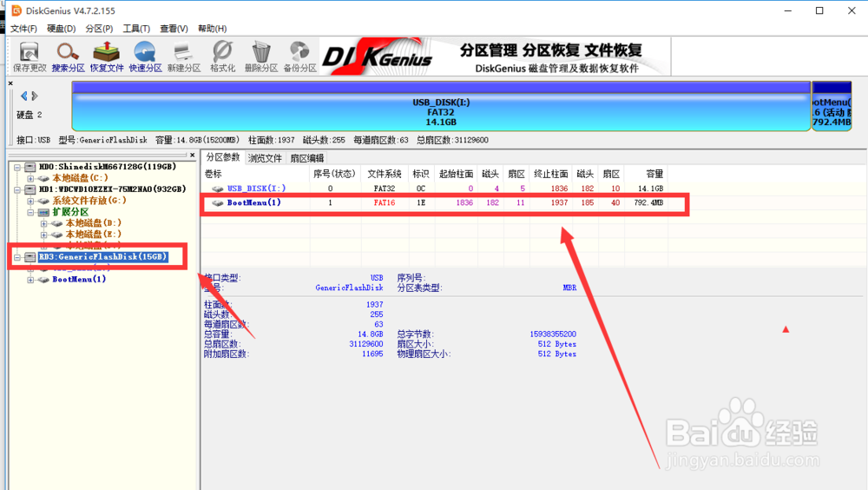Switch to the 扇区编辑 tab
The image size is (868, 490).
click(x=306, y=158)
